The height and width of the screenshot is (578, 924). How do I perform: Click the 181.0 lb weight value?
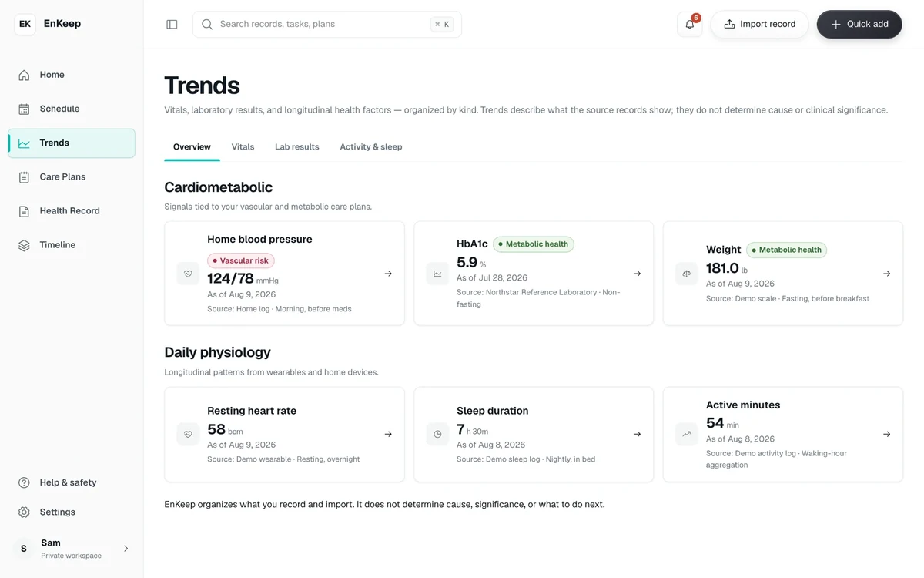coord(727,268)
